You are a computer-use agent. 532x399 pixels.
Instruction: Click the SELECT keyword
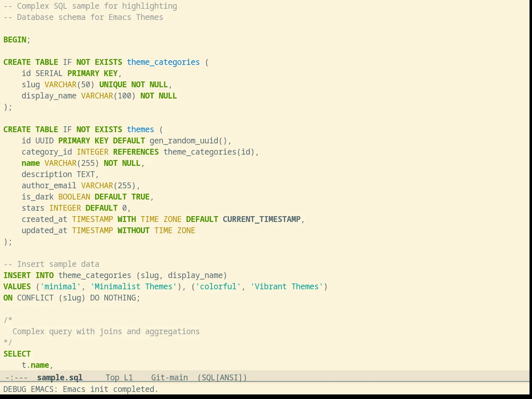click(x=17, y=354)
